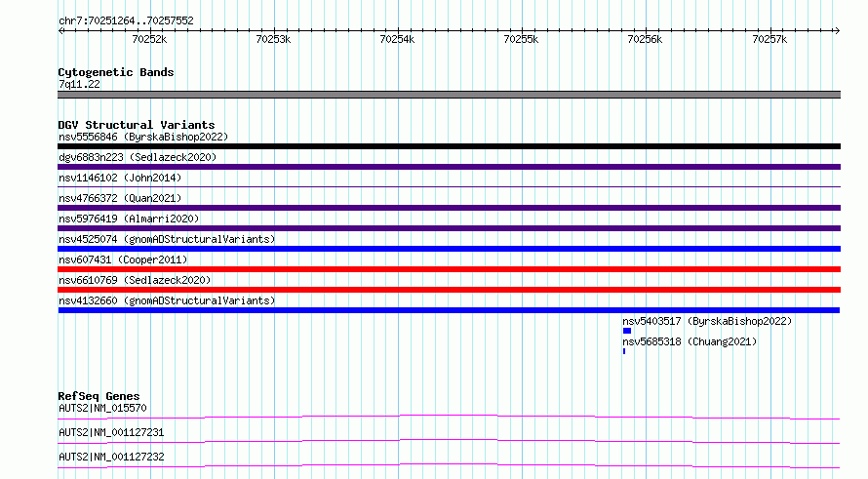
Task: Select the purple nsv4766372 variant bar
Action: tap(449, 208)
